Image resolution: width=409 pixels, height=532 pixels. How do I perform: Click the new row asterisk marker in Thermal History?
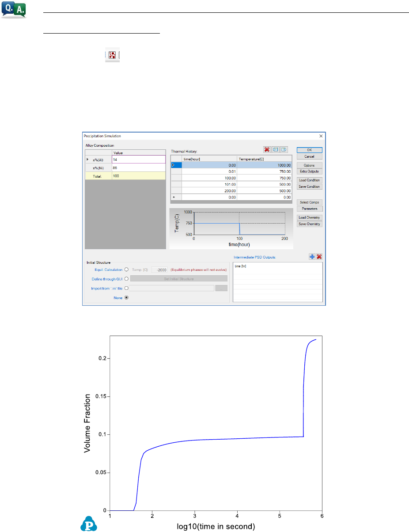point(176,197)
